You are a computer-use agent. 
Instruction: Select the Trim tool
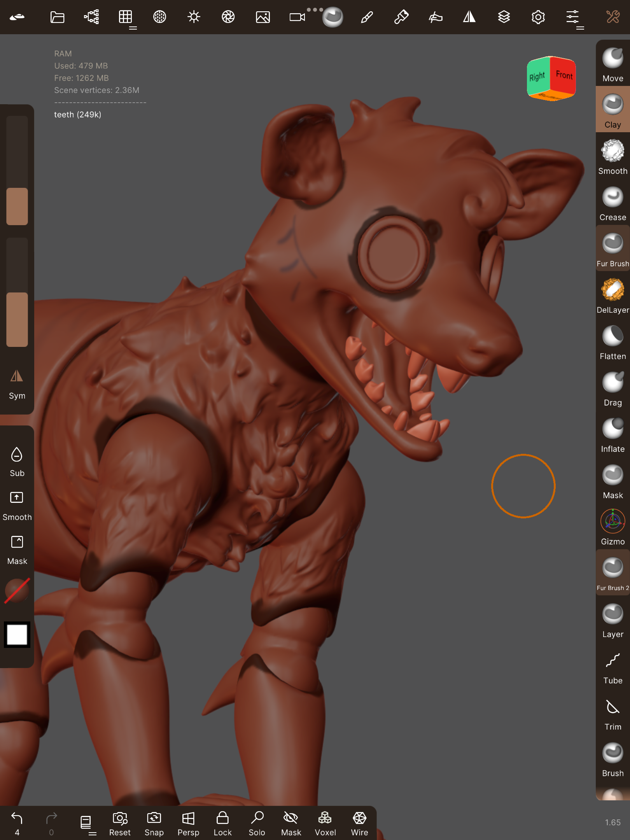click(x=613, y=713)
